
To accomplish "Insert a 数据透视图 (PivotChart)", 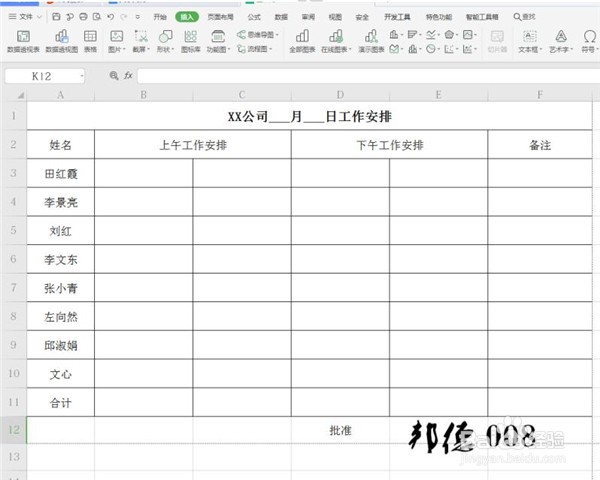I will coord(62,41).
